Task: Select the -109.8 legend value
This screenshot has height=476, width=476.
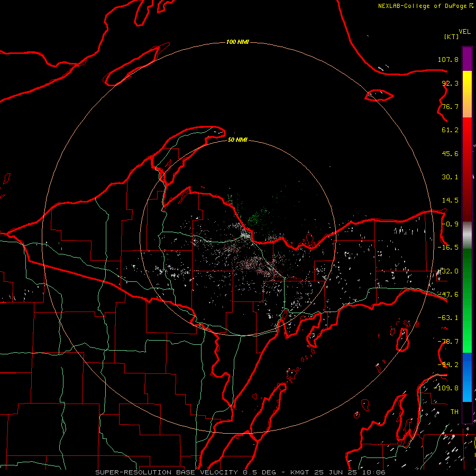Action: (446, 388)
